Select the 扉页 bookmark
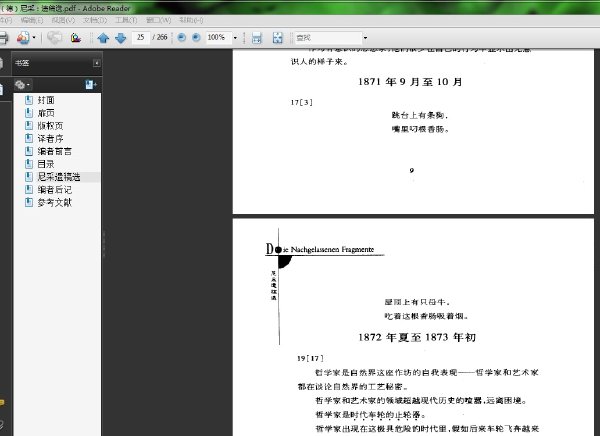Screen dimensions: 600x436 tap(46, 113)
